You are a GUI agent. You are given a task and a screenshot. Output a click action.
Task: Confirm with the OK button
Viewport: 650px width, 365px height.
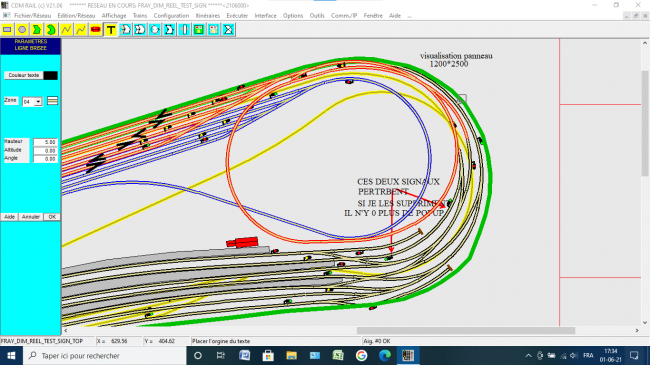pyautogui.click(x=52, y=217)
